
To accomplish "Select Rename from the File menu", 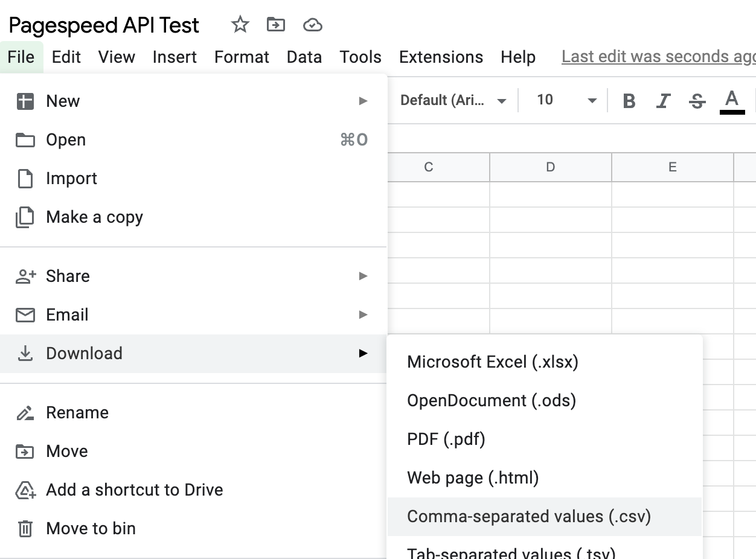I will (77, 412).
